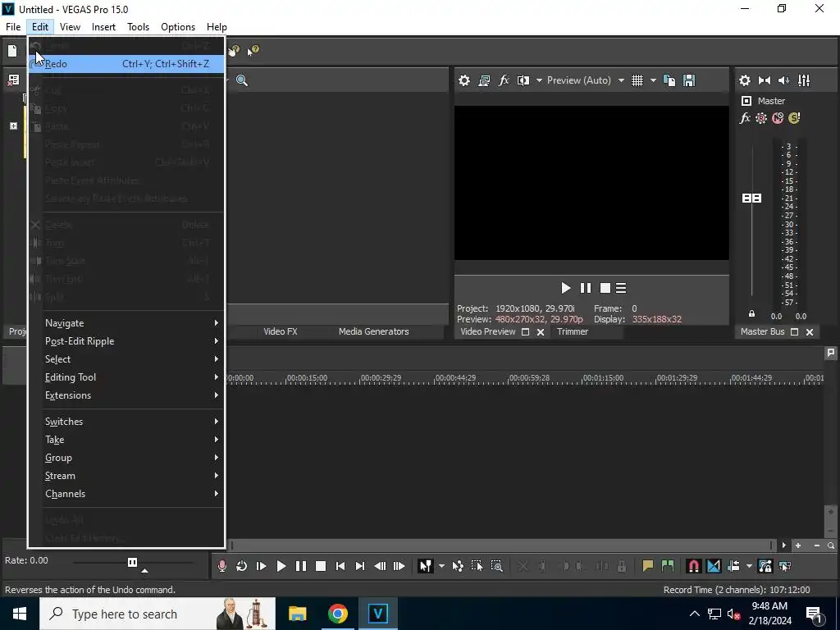The height and width of the screenshot is (630, 840).
Task: Close the Video Preview panel
Action: coord(541,332)
